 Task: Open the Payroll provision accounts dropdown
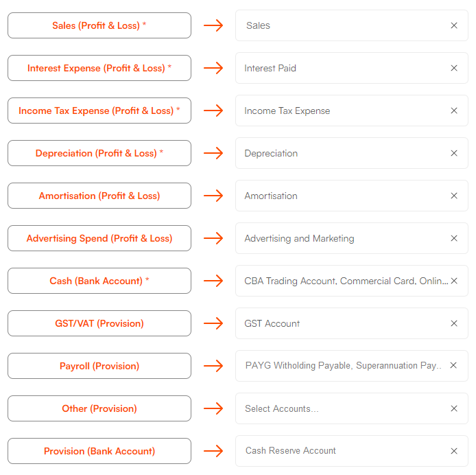click(x=352, y=366)
